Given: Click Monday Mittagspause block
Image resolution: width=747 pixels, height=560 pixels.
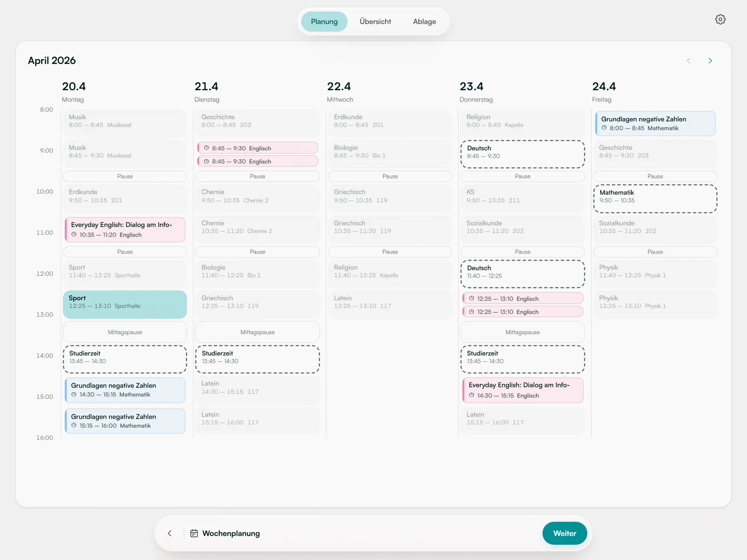Looking at the screenshot, I should pyautogui.click(x=125, y=332).
